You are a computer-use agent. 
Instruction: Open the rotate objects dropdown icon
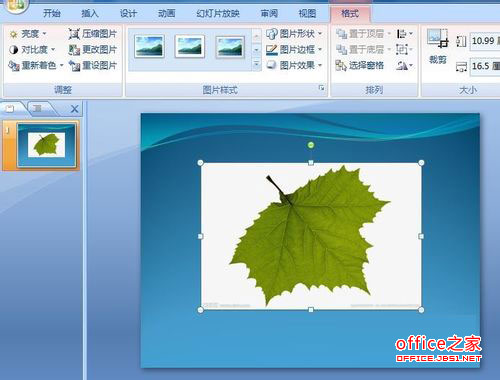[x=405, y=65]
